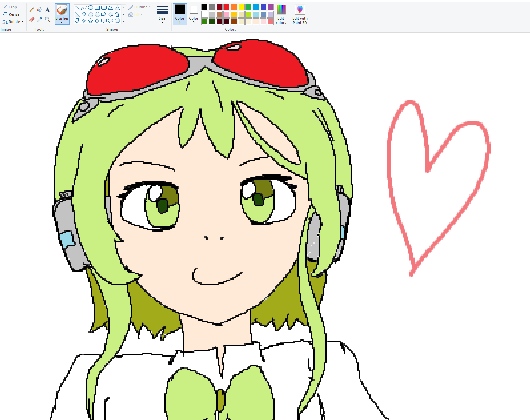This screenshot has height=420, width=530.
Task: Pick the custom dark green swatch
Action: 212,22
